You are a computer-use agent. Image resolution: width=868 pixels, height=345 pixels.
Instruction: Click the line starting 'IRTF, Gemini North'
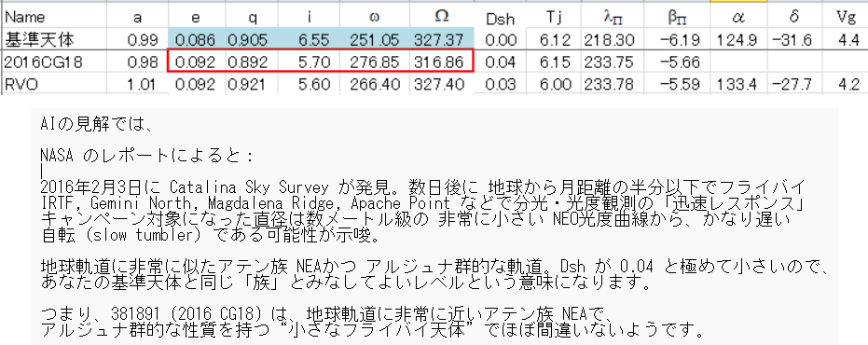point(423,204)
